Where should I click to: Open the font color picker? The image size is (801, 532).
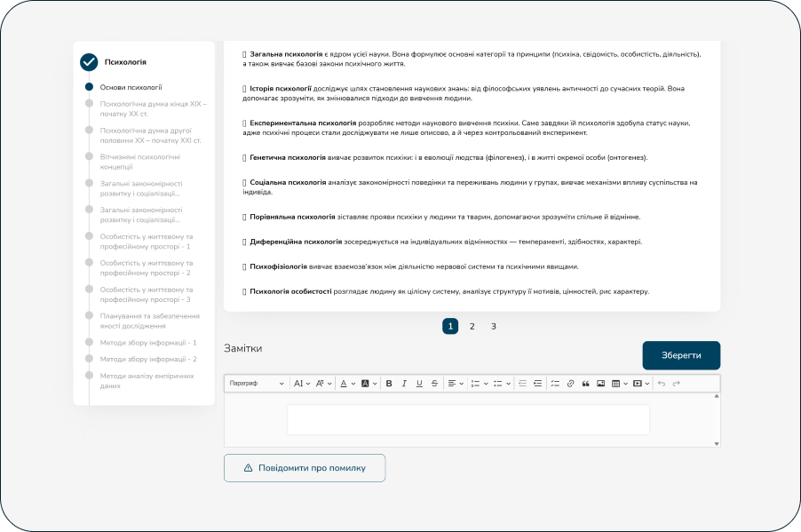point(345,384)
